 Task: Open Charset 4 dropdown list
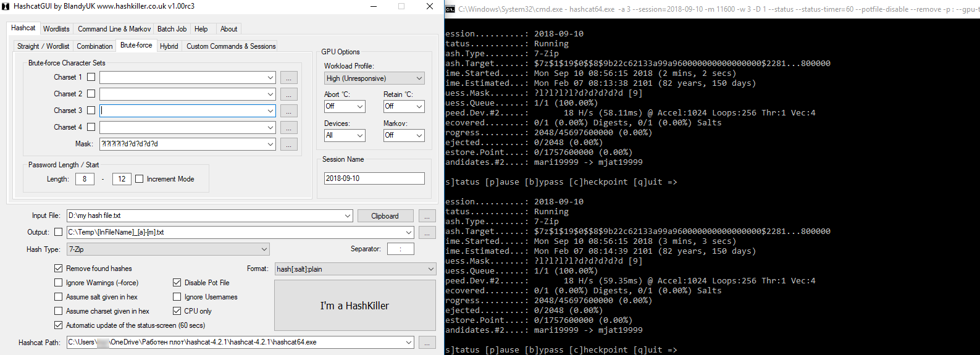pos(270,127)
